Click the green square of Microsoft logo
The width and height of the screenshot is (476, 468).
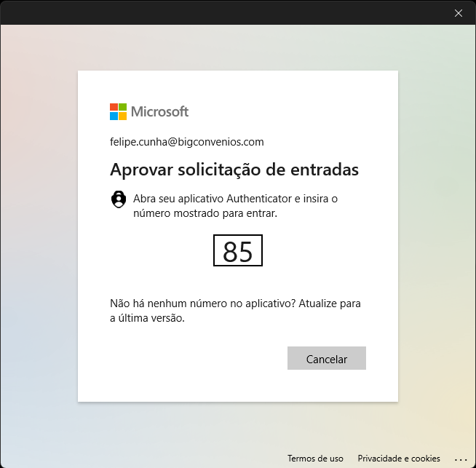(123, 108)
